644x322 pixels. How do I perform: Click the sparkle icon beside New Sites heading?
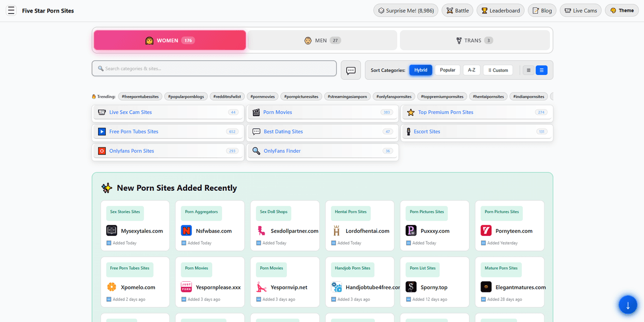click(107, 188)
